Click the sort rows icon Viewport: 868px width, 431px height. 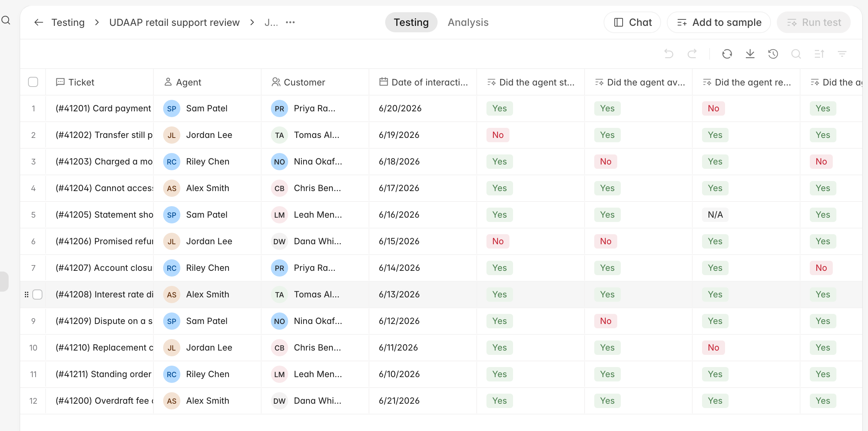(819, 54)
